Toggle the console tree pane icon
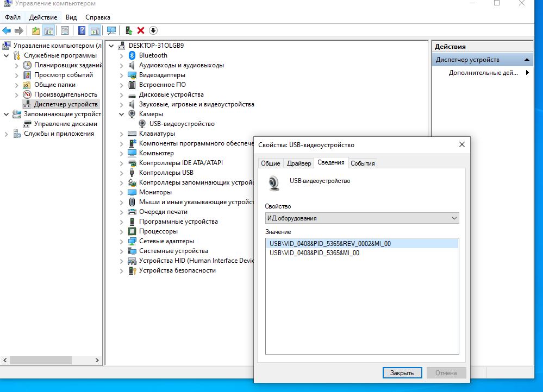The image size is (543, 392). [49, 30]
